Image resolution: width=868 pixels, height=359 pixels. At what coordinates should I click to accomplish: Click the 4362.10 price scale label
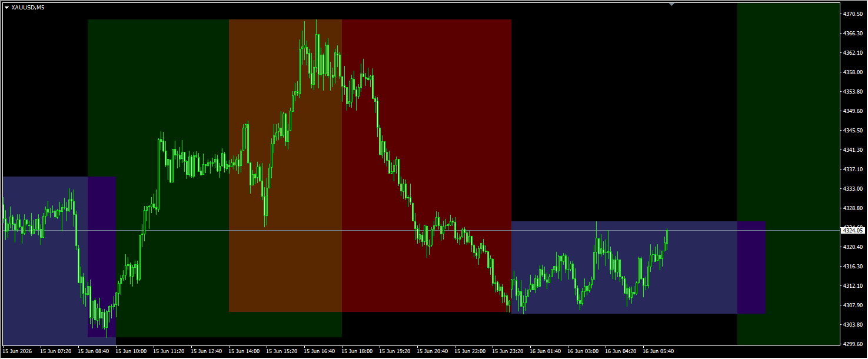852,52
